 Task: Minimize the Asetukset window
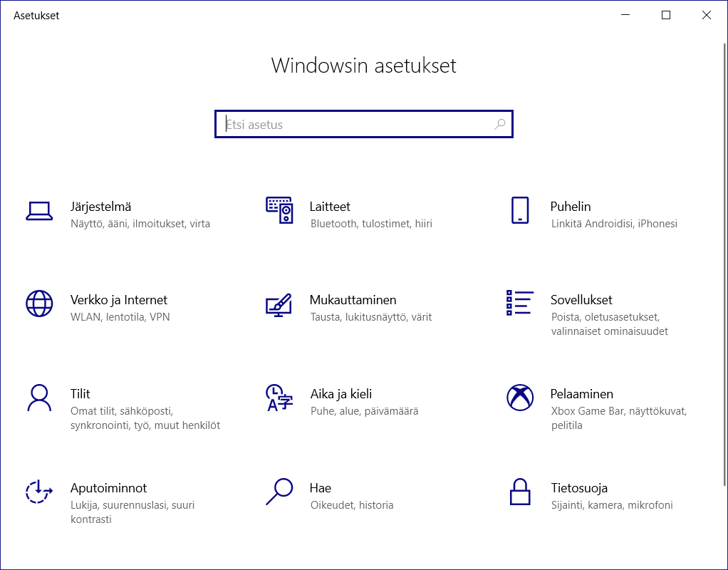tap(625, 15)
